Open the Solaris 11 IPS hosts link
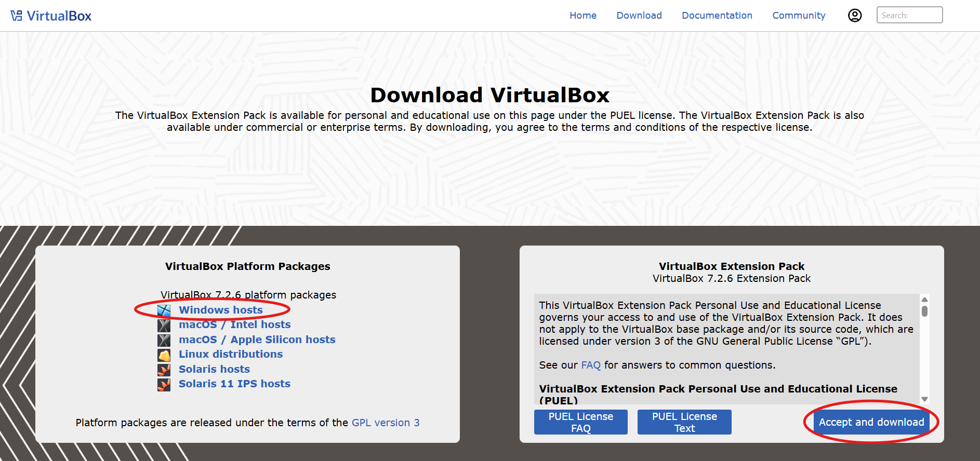980x461 pixels. pyautogui.click(x=234, y=384)
